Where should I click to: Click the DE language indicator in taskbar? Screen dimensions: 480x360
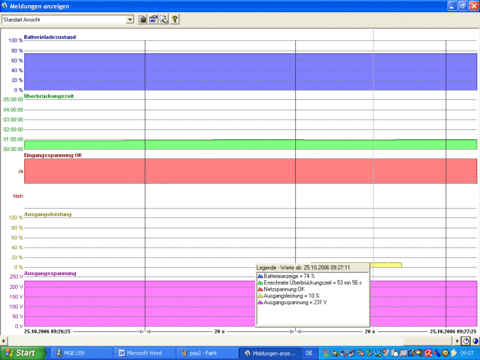click(309, 353)
